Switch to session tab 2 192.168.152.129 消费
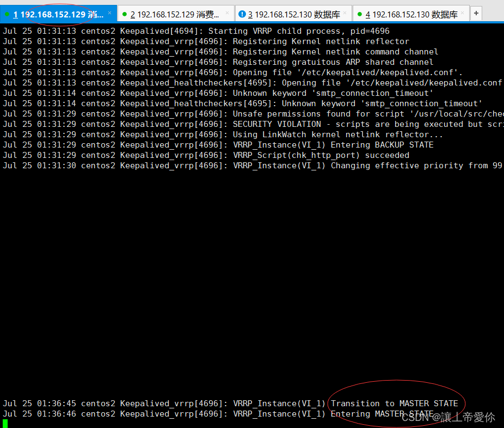This screenshot has width=504, height=428. pos(175,14)
